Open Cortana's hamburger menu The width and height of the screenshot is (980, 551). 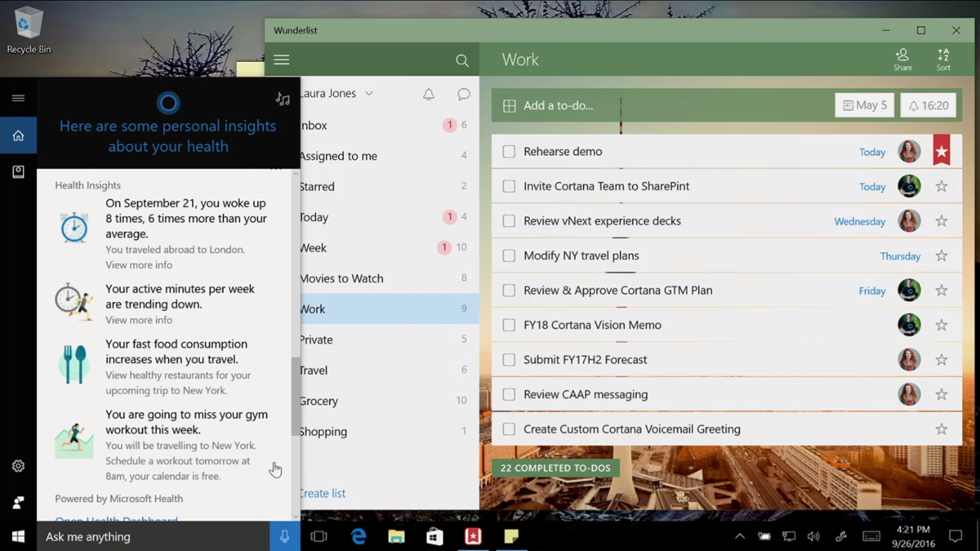(x=18, y=98)
